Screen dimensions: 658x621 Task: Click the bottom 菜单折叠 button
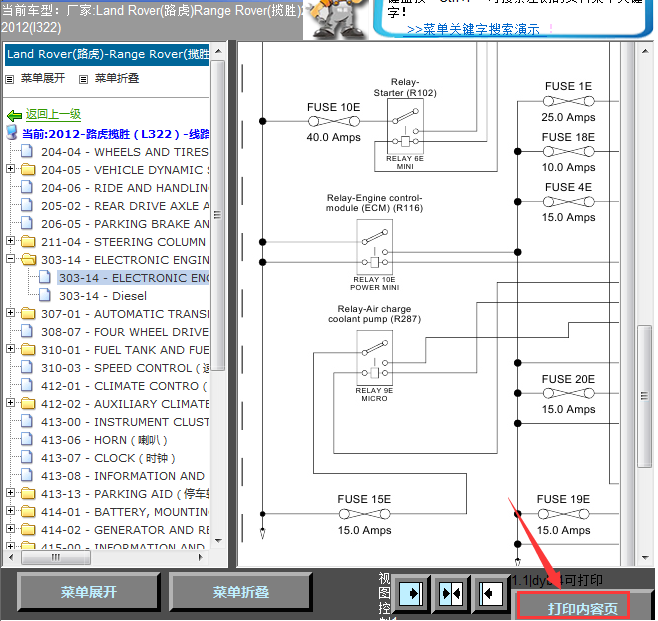(x=240, y=592)
